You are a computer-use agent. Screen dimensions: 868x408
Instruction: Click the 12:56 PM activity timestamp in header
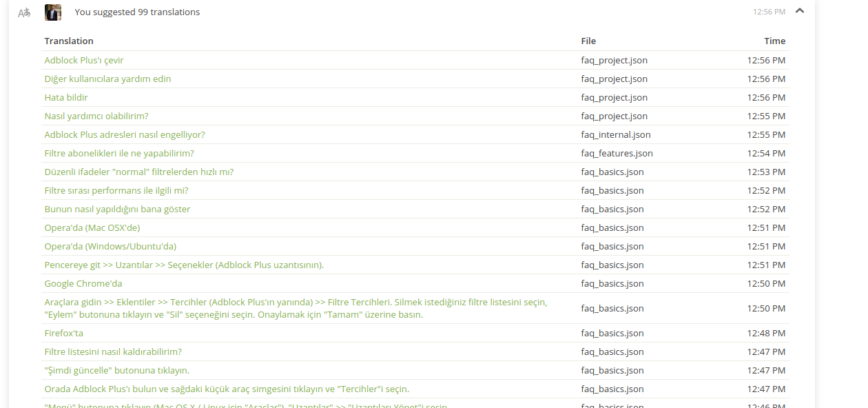769,12
